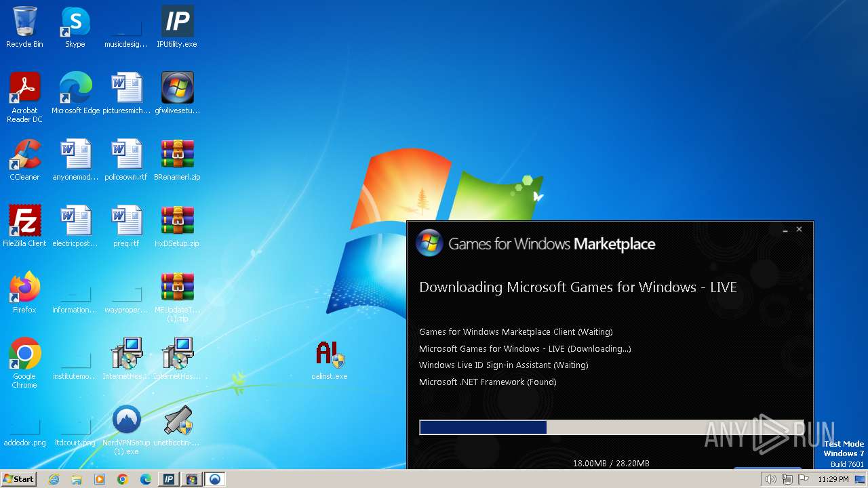Minimize the Games for Windows Marketplace installer
The height and width of the screenshot is (488, 868).
(785, 230)
